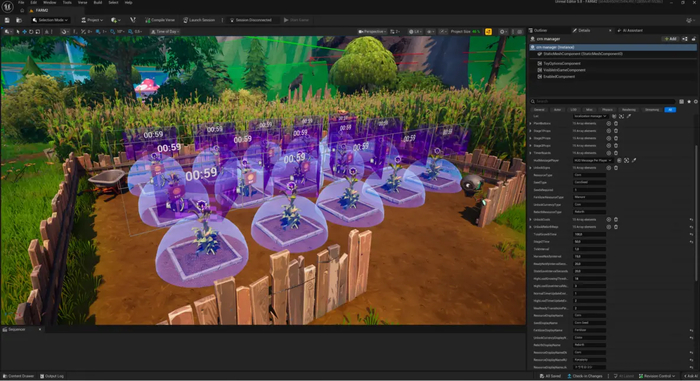Click the Details search field

[603, 102]
